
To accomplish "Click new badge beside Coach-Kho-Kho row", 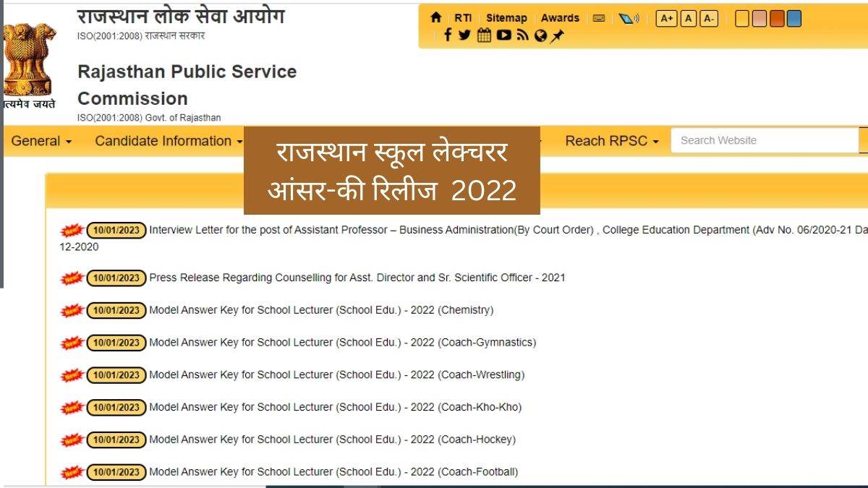I will [x=72, y=408].
